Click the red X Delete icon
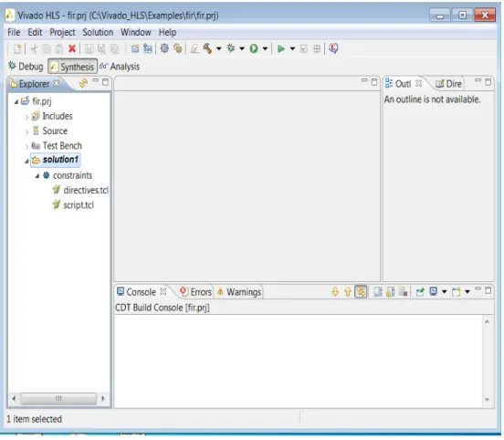Image resolution: width=504 pixels, height=440 pixels. click(x=72, y=48)
